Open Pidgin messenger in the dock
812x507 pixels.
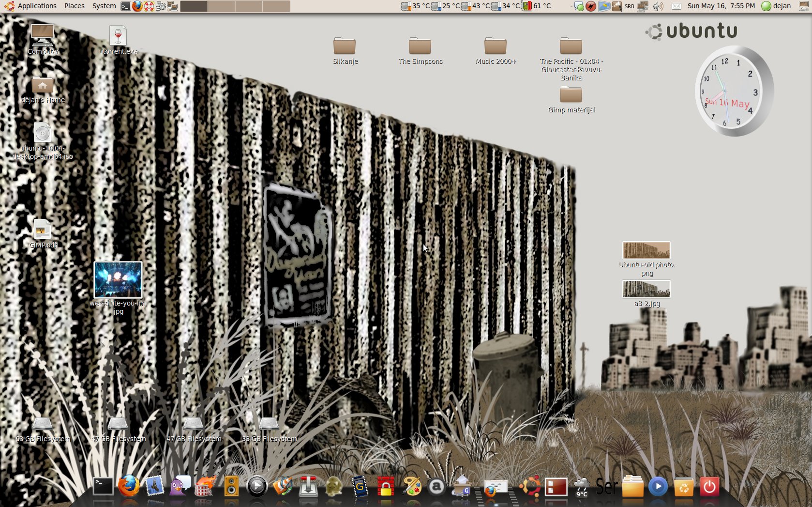tap(180, 486)
